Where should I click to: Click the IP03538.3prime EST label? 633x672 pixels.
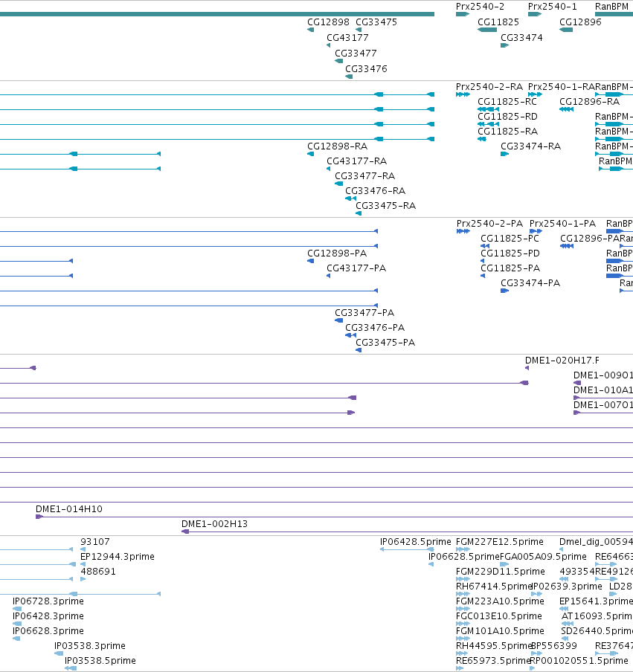[x=90, y=646]
